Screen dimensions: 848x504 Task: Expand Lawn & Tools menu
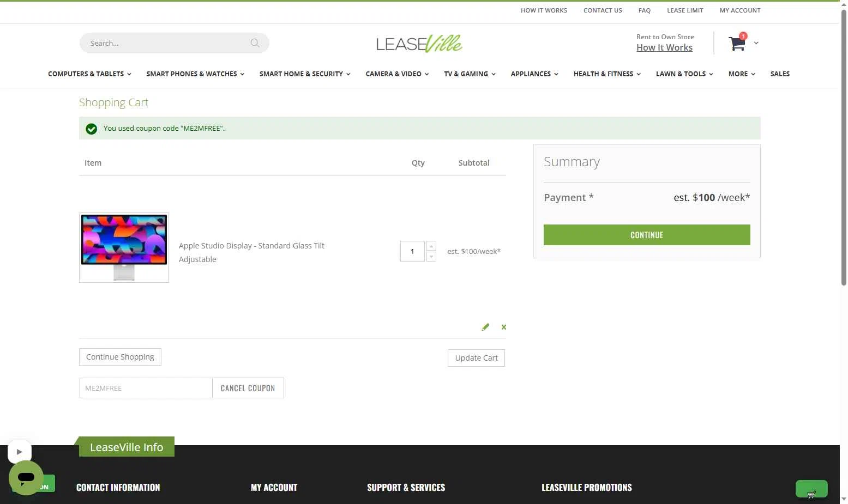coord(684,74)
